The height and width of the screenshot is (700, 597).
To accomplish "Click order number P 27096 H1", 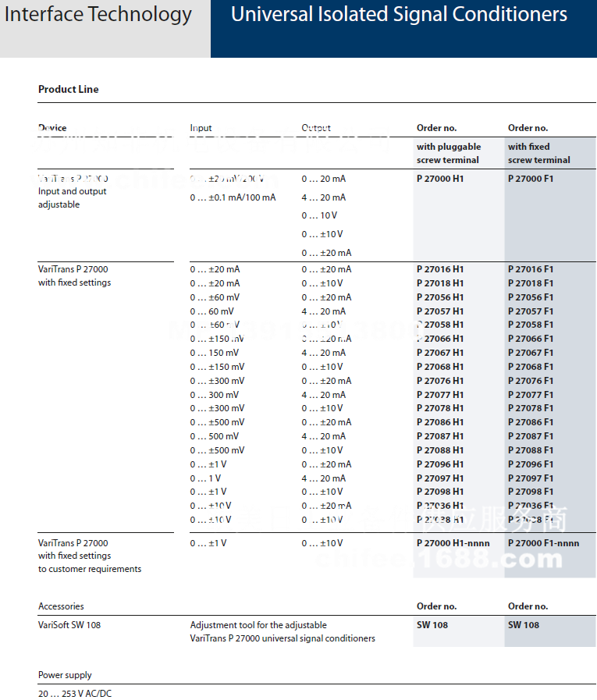I will coord(440,464).
